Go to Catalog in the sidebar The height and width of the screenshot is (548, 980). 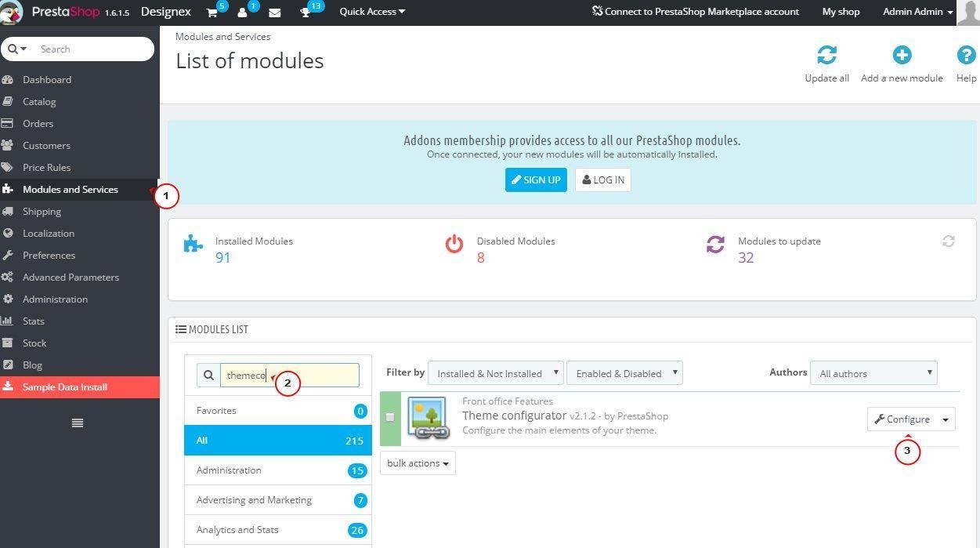(39, 102)
